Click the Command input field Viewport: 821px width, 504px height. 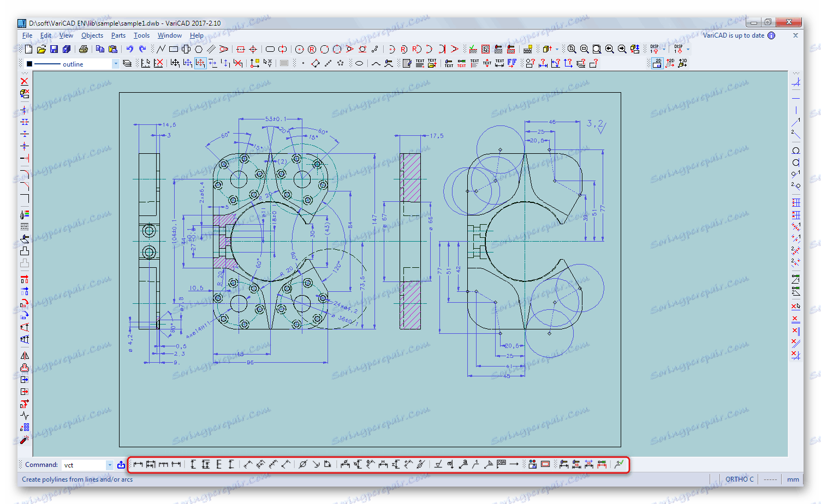click(x=83, y=465)
